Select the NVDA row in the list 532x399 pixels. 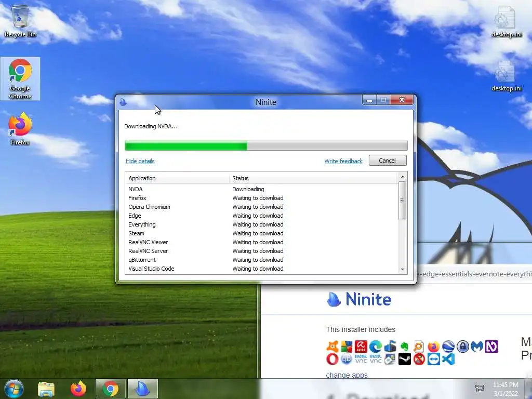pyautogui.click(x=262, y=189)
